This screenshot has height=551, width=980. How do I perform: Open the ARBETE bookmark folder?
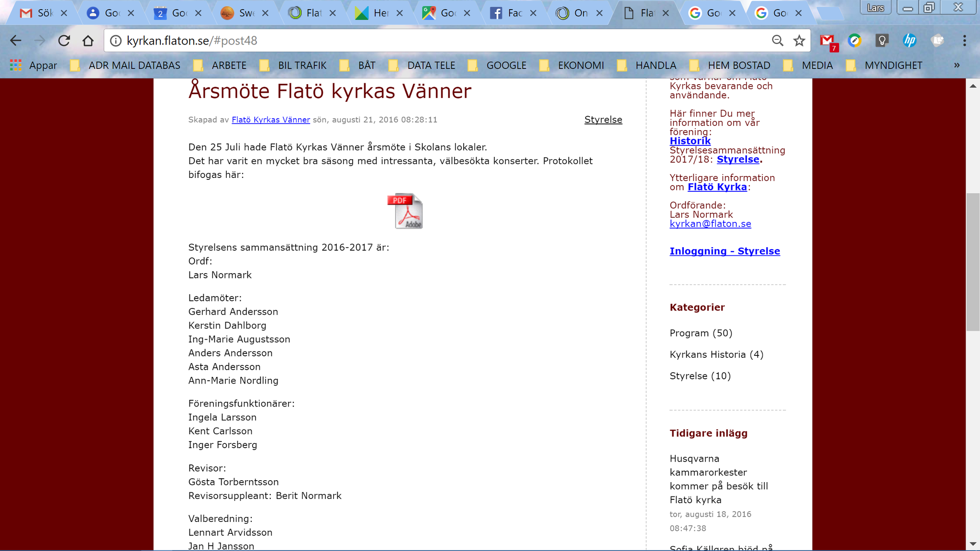tap(220, 66)
